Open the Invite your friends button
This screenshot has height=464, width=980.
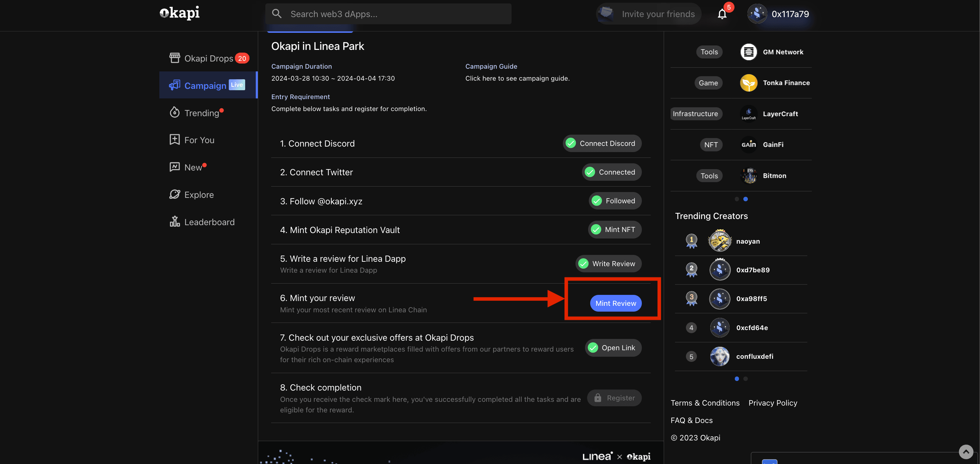coord(648,14)
